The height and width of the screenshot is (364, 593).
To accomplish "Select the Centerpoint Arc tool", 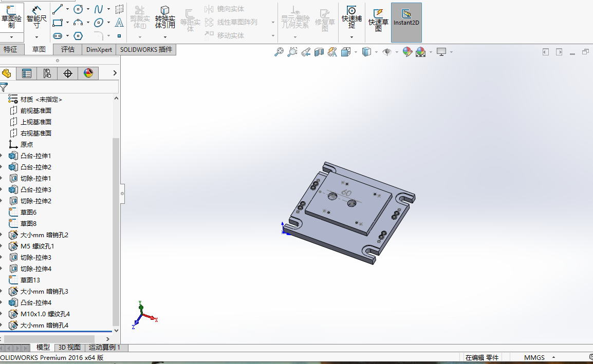I will [78, 23].
